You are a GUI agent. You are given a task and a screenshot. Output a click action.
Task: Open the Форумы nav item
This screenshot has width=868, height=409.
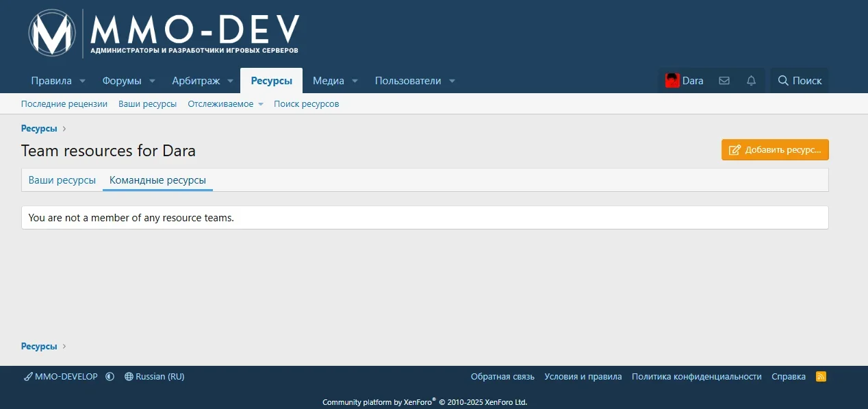122,81
